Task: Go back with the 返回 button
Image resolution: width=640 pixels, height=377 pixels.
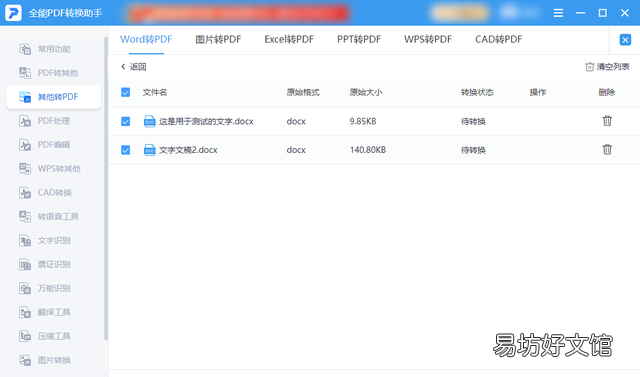Action: (133, 67)
